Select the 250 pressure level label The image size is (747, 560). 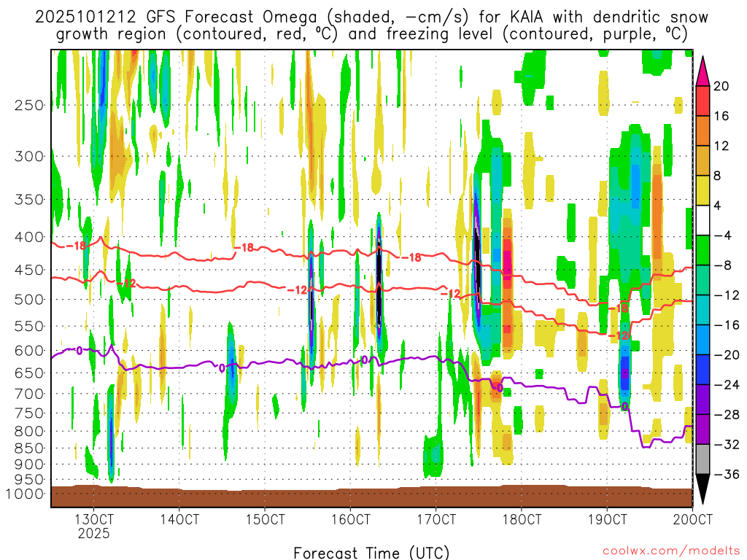29,105
